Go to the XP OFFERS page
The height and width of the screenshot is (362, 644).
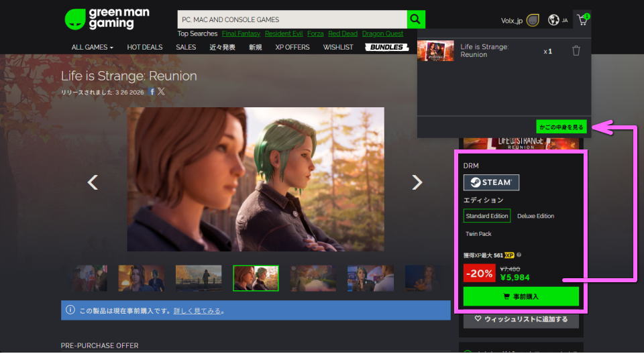(292, 48)
